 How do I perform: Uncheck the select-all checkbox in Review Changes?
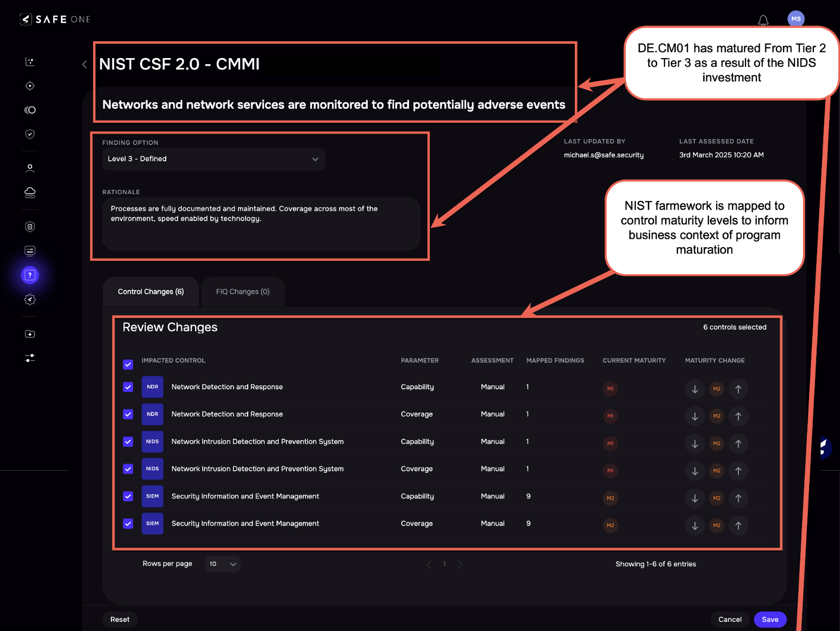[x=128, y=364]
